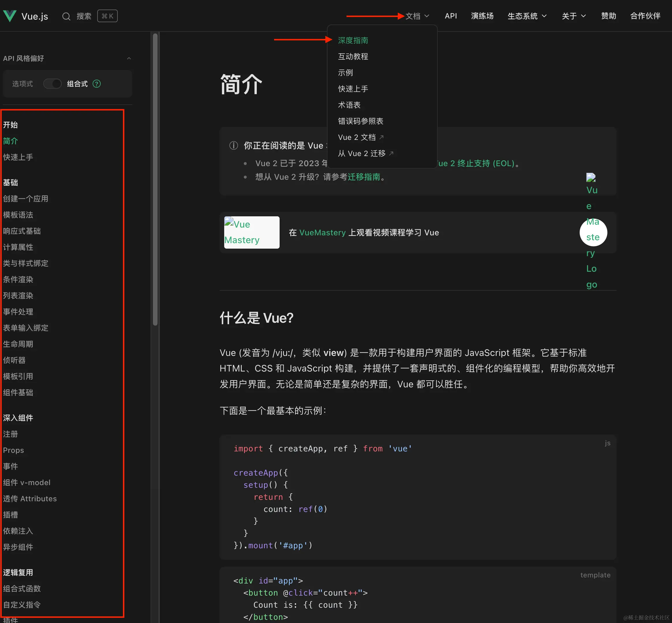Collapse the API 风格偏好 section
Image resolution: width=672 pixels, height=623 pixels.
coord(129,58)
